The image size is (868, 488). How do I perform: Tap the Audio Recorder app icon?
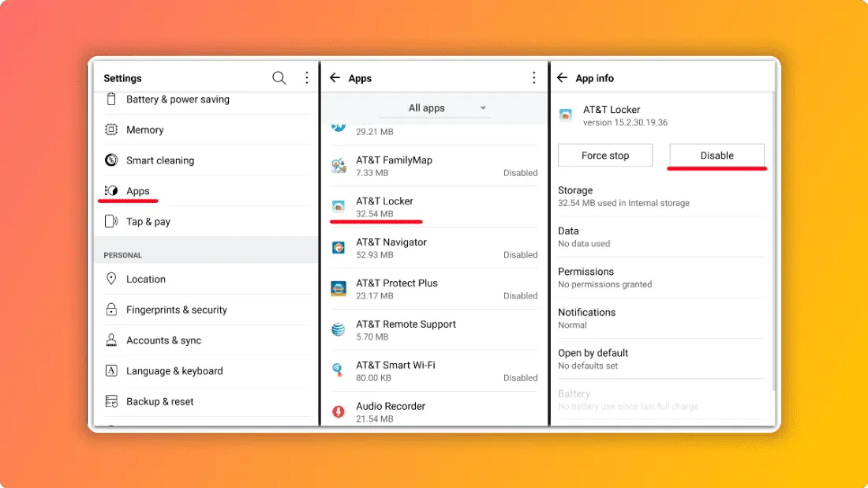tap(339, 411)
